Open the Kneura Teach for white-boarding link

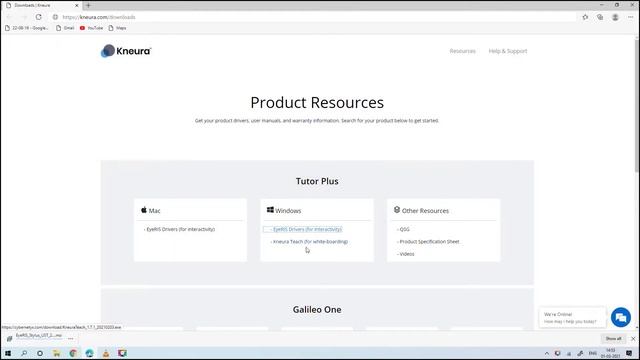tap(309, 242)
